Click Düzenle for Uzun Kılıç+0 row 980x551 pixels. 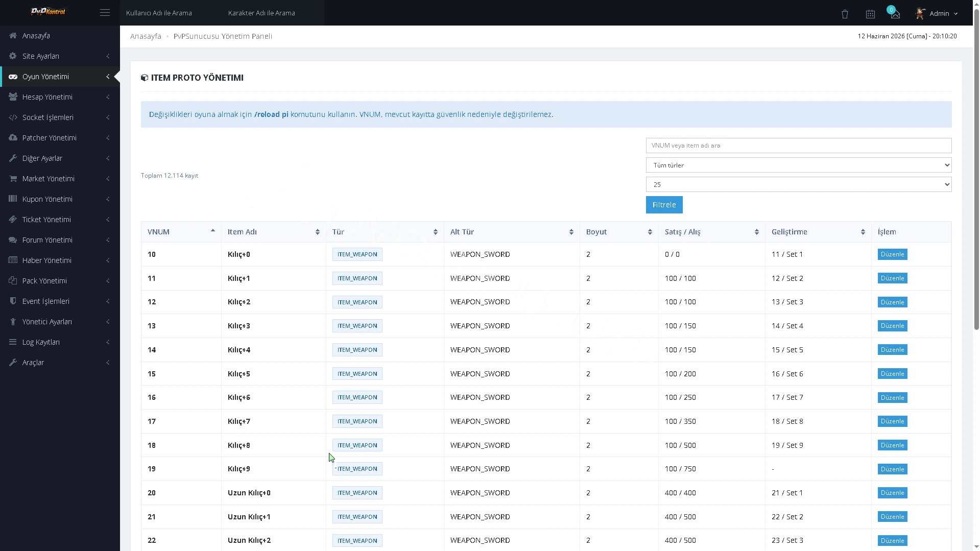point(892,493)
